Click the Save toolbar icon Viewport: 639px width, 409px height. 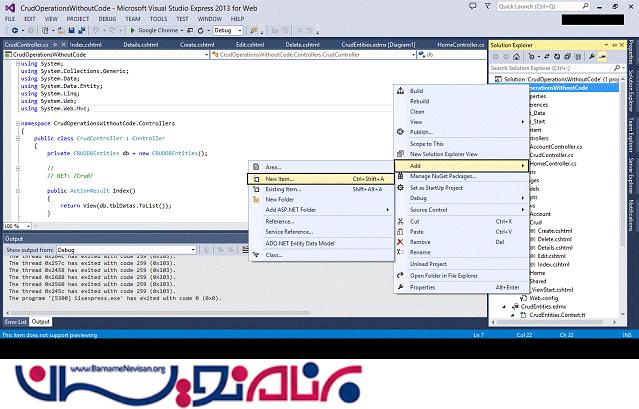[x=72, y=30]
